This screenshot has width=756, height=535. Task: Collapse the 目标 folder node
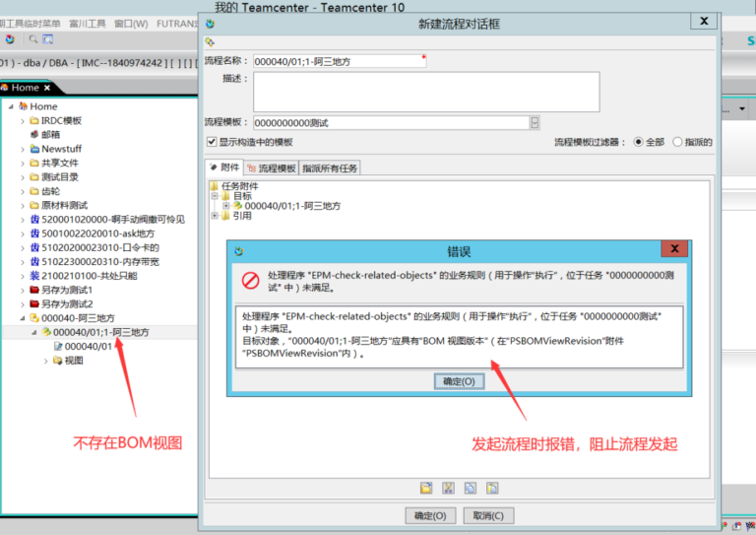coord(215,196)
